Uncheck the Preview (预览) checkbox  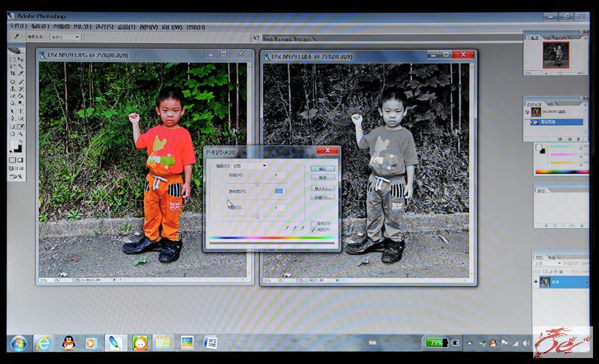(313, 229)
